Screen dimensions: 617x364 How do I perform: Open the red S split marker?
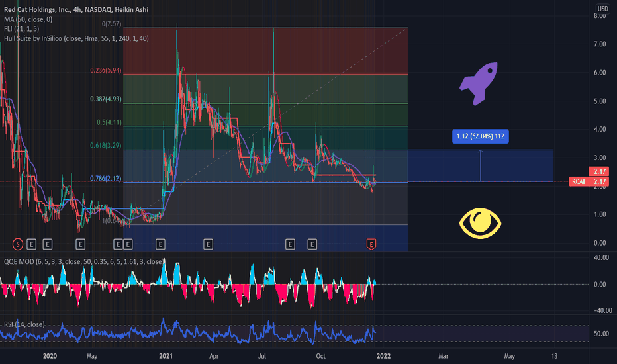point(17,244)
